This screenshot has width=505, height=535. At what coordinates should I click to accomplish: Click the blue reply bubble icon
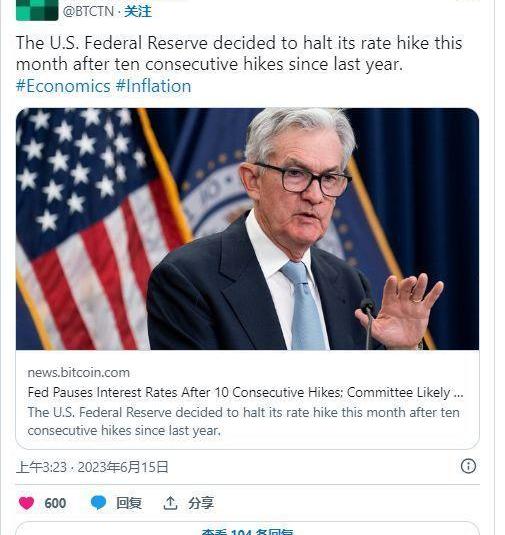click(x=98, y=503)
